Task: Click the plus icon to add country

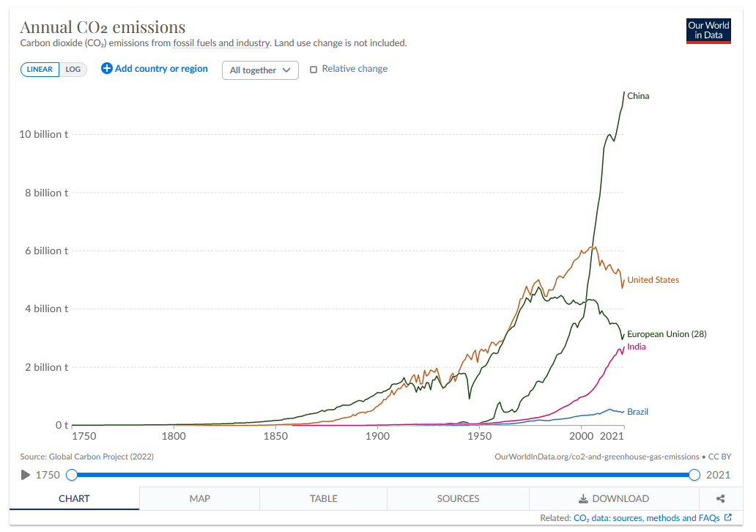Action: point(107,69)
